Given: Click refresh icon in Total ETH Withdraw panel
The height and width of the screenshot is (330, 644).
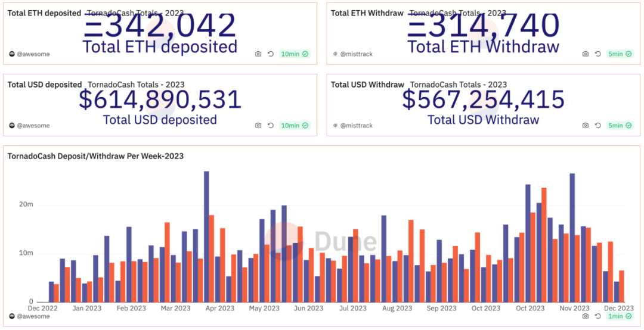Looking at the screenshot, I should pyautogui.click(x=598, y=54).
